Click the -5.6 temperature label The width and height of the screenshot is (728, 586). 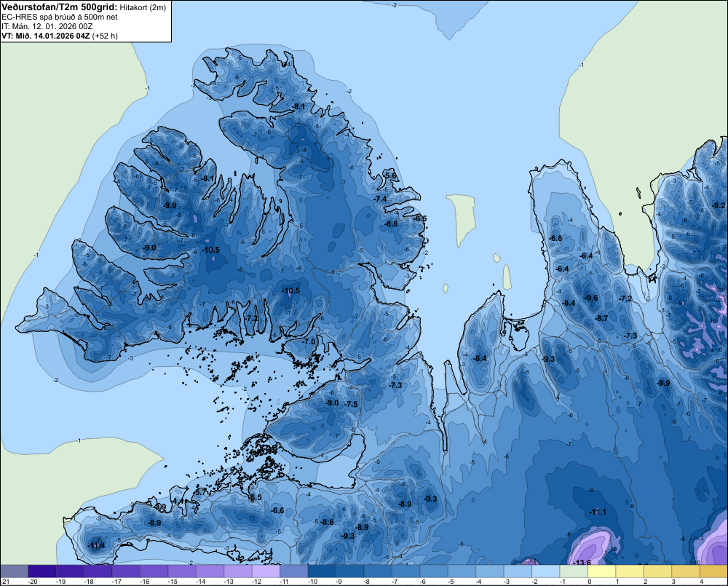coord(390,175)
